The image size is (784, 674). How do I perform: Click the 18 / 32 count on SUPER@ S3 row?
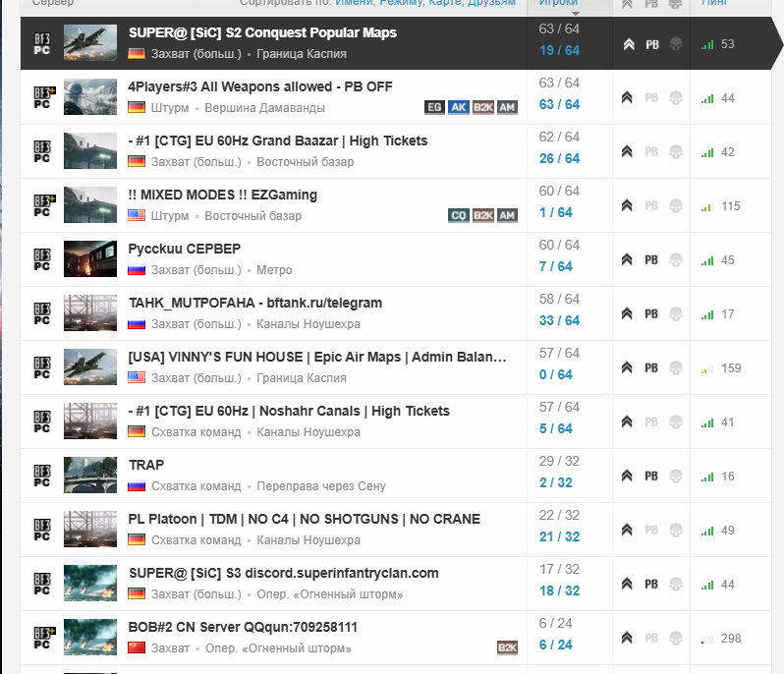[x=559, y=590]
